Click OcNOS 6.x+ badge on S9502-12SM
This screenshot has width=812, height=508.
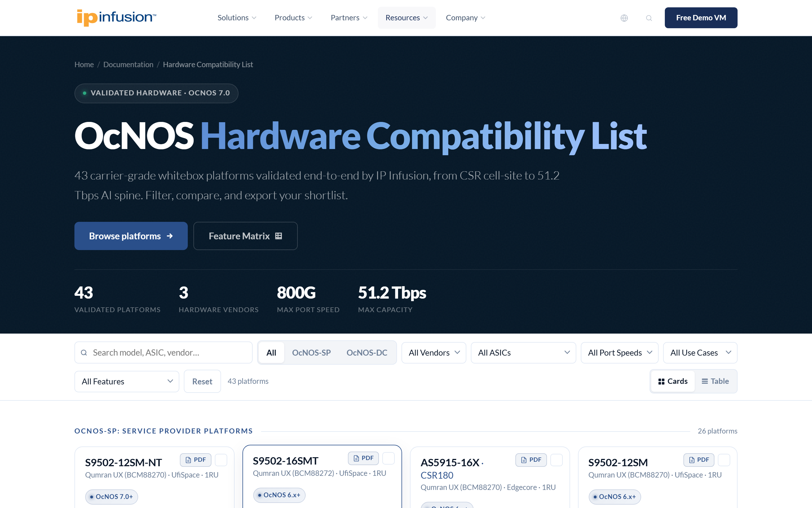click(615, 497)
